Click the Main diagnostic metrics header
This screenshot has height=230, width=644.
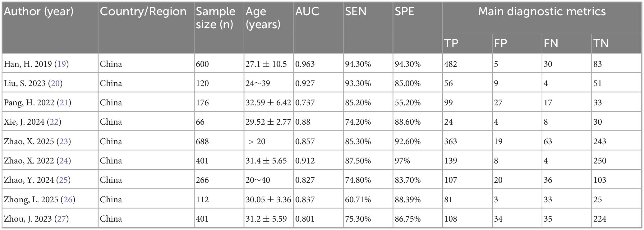pos(542,12)
